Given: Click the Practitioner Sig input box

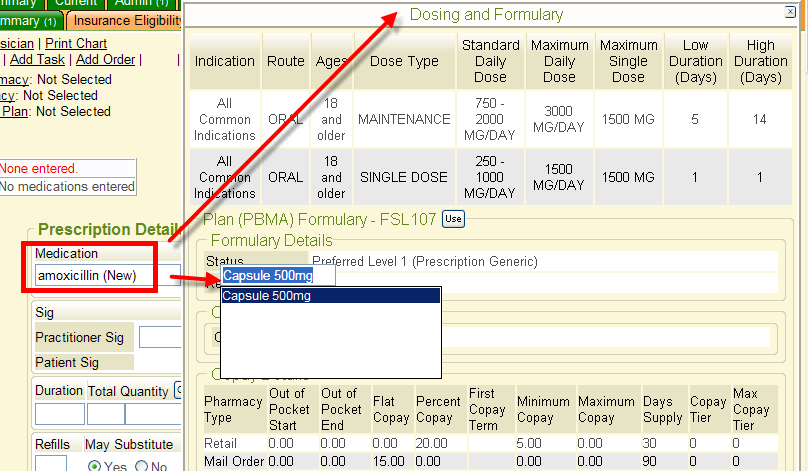Looking at the screenshot, I should (x=160, y=338).
